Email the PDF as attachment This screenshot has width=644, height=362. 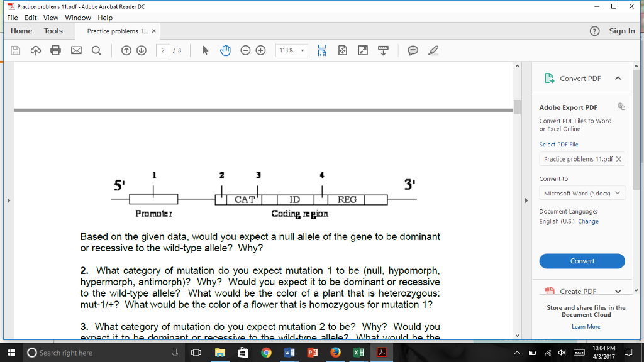75,50
